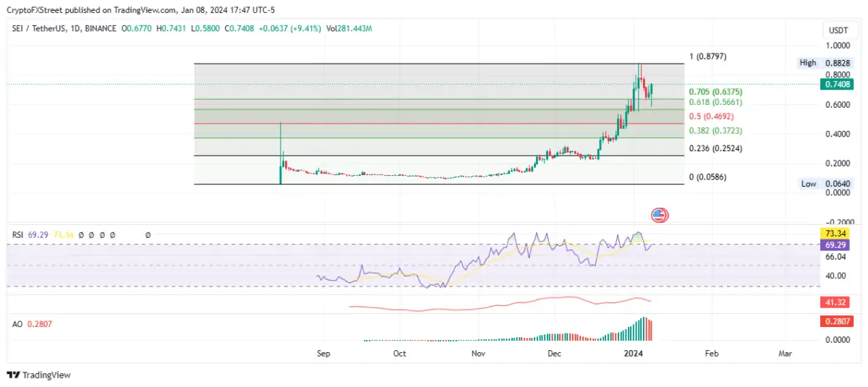This screenshot has height=387, width=868.
Task: Click the US flag event marker icon
Action: point(659,215)
